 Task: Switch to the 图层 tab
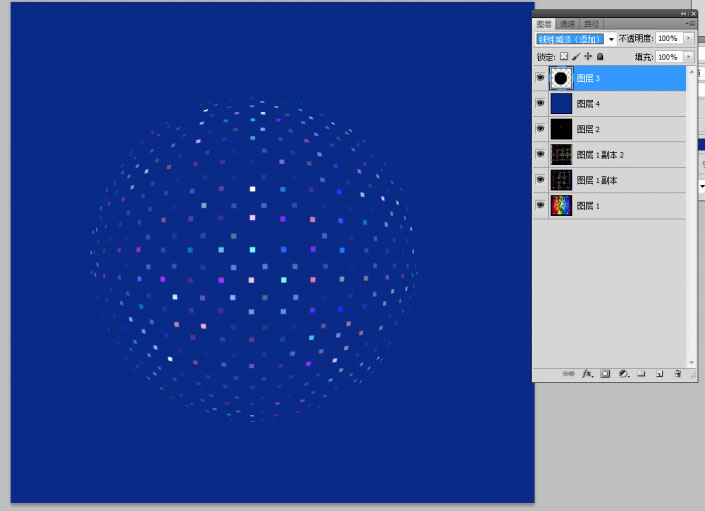544,24
